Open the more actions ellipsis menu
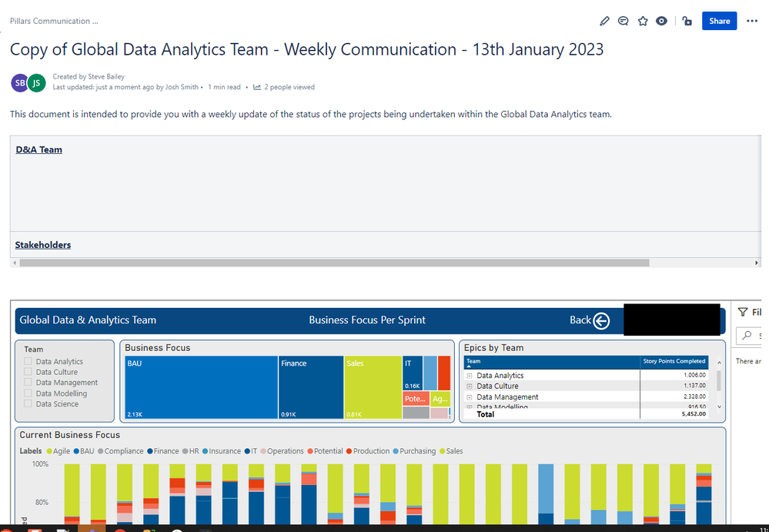Image resolution: width=769 pixels, height=532 pixels. pyautogui.click(x=752, y=21)
